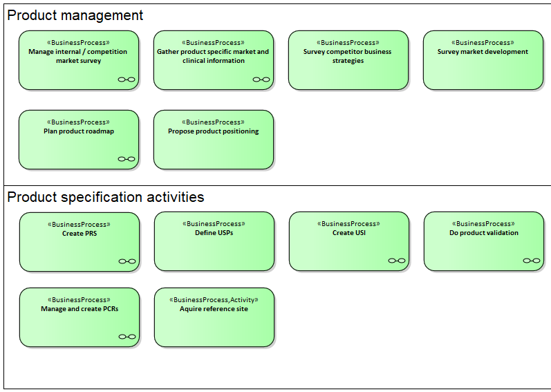551x392 pixels.
Task: Click composite icon on Manage and create PCRs
Action: 127,337
